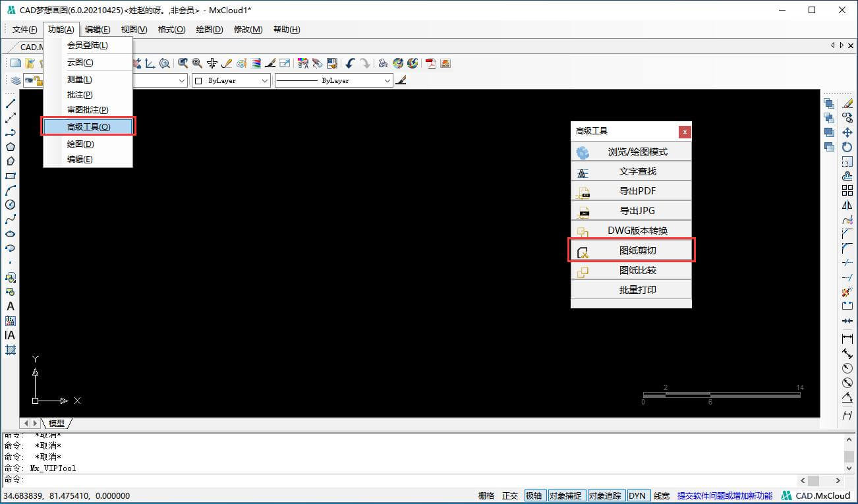Expand the layer list dropdown arrow
The width and height of the screenshot is (858, 504).
(x=182, y=80)
